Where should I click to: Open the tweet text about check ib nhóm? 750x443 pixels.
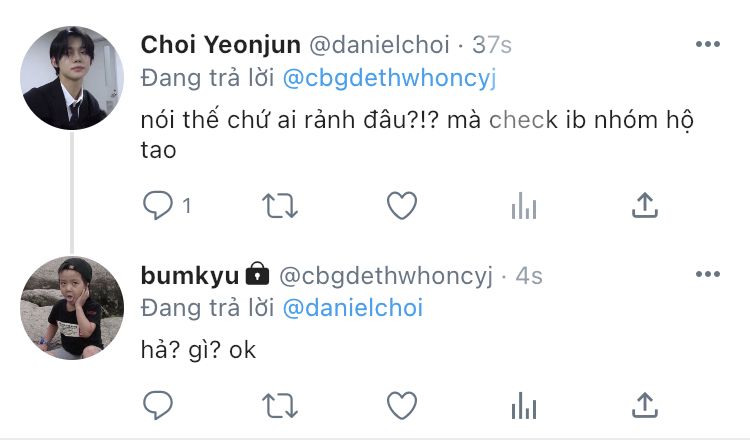[417, 134]
